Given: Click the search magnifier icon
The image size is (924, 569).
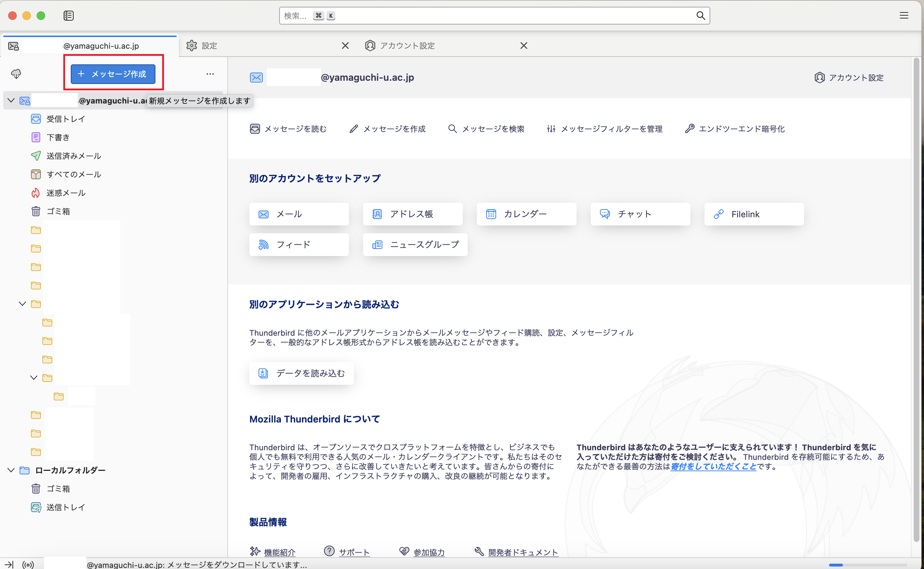Looking at the screenshot, I should (700, 15).
